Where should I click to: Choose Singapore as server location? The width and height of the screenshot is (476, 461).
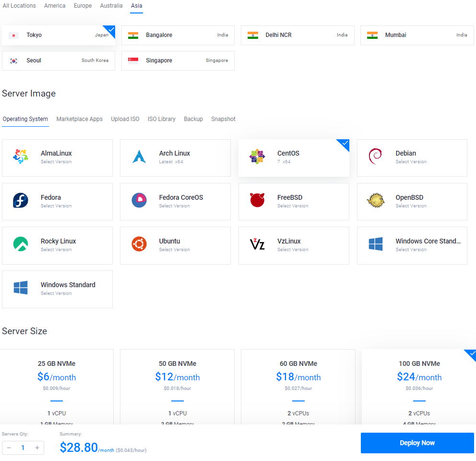click(178, 61)
